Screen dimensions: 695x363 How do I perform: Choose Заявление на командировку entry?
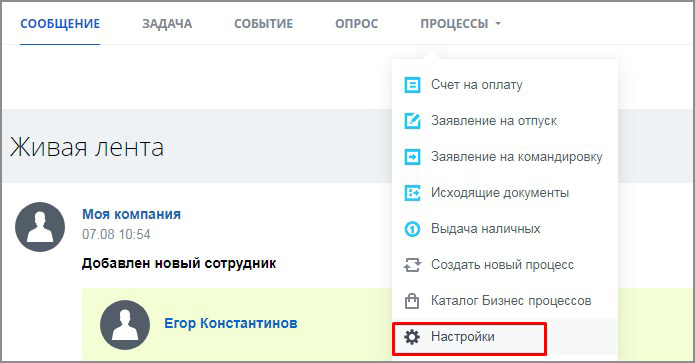tap(505, 157)
